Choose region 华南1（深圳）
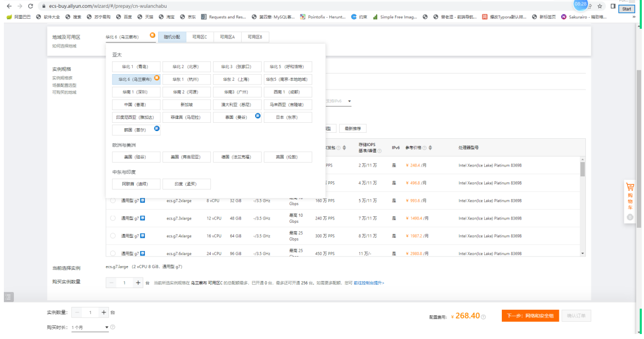Viewport: 644px width, 339px height. point(136,92)
